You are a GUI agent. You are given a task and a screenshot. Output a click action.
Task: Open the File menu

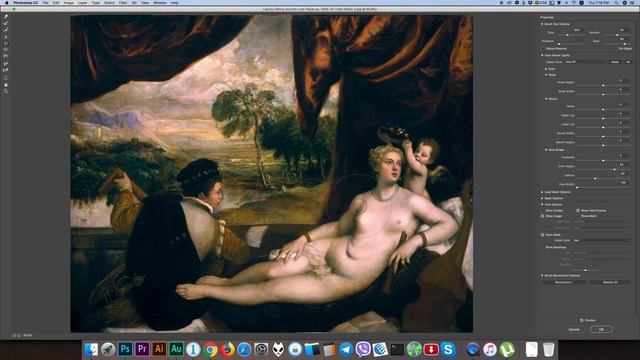[x=45, y=2]
